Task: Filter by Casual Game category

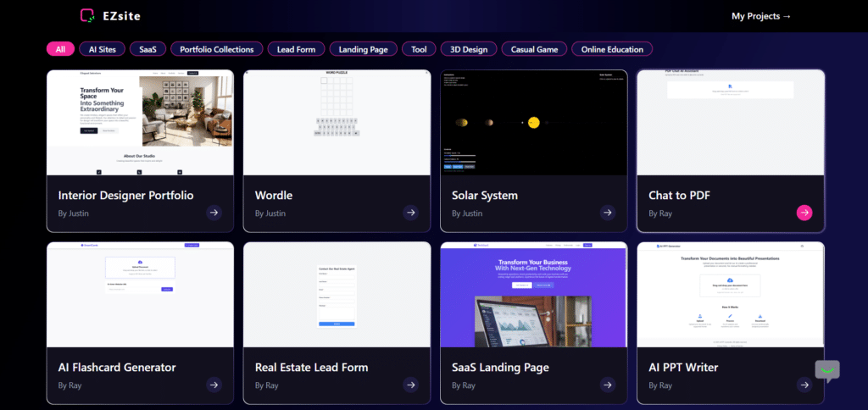Action: [534, 49]
